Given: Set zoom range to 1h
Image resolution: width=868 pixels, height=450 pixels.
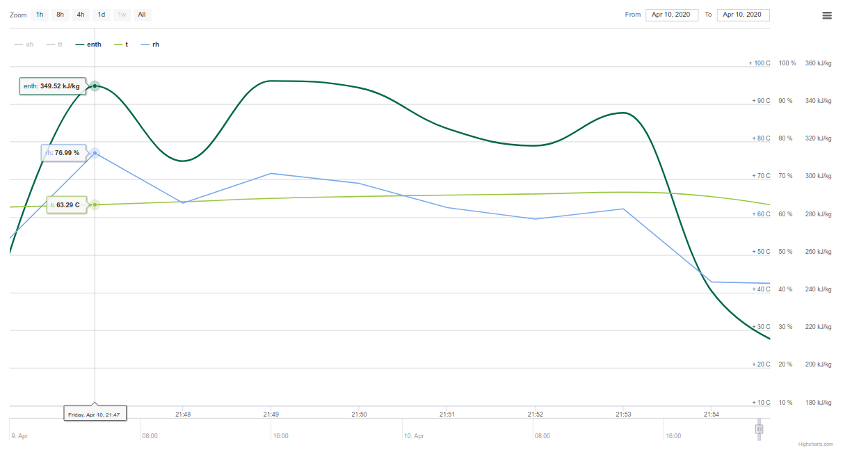Looking at the screenshot, I should pyautogui.click(x=40, y=15).
